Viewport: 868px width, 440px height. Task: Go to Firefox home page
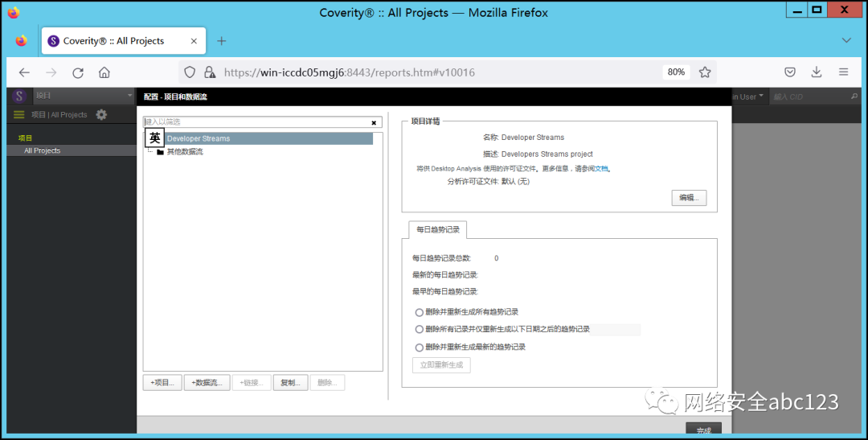[104, 72]
